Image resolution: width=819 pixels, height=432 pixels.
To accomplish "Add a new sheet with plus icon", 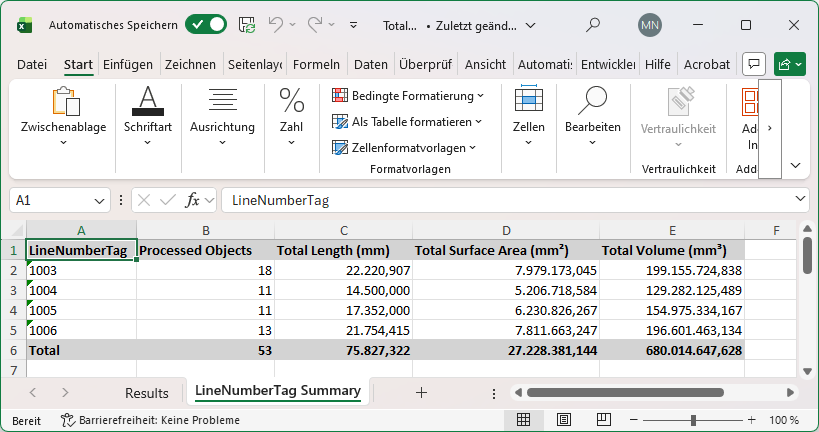I will pos(422,393).
